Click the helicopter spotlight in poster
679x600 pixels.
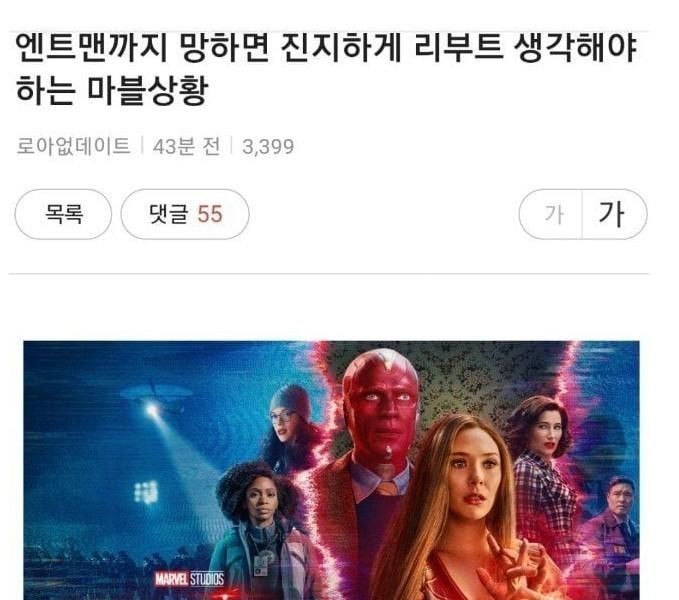[x=152, y=409]
